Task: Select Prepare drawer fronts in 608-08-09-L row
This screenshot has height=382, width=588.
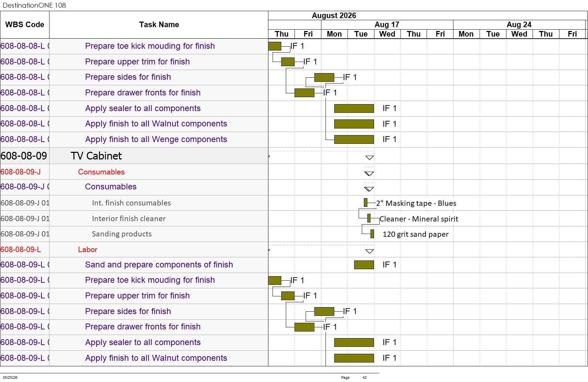Action: coord(143,327)
